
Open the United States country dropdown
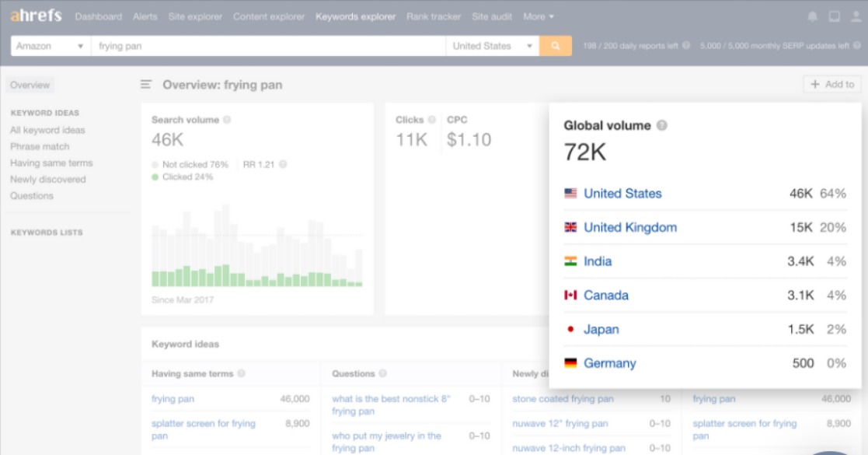[x=492, y=46]
